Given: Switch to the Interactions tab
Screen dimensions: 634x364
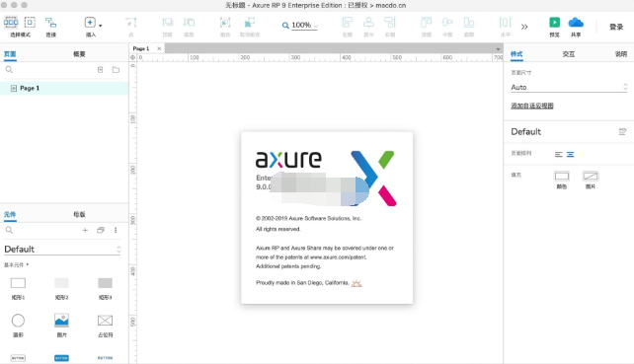Looking at the screenshot, I should 569,54.
